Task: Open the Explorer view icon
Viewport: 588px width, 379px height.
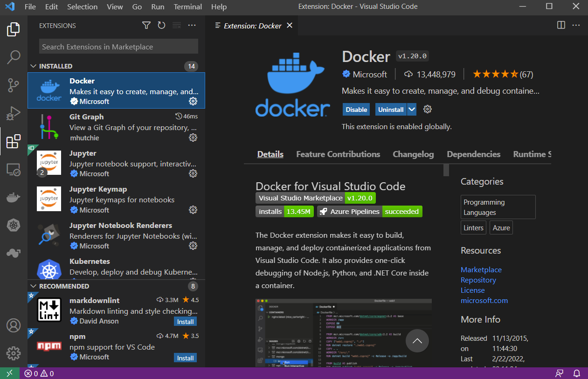Action: point(13,29)
